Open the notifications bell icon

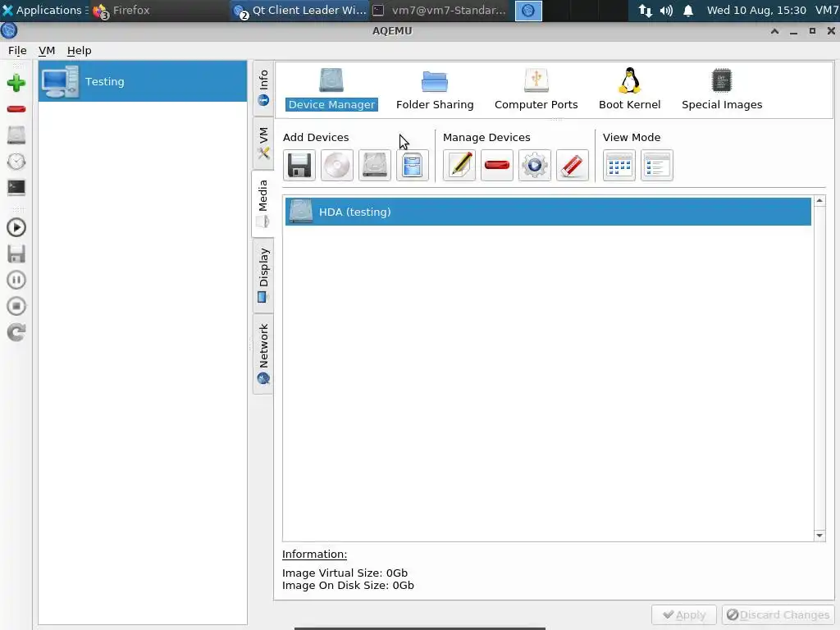[x=688, y=10]
